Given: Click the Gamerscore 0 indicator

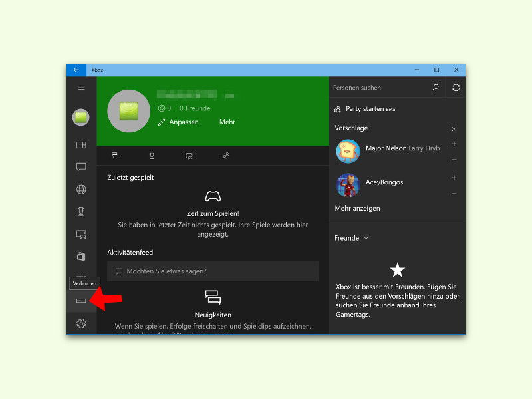Looking at the screenshot, I should coord(164,108).
